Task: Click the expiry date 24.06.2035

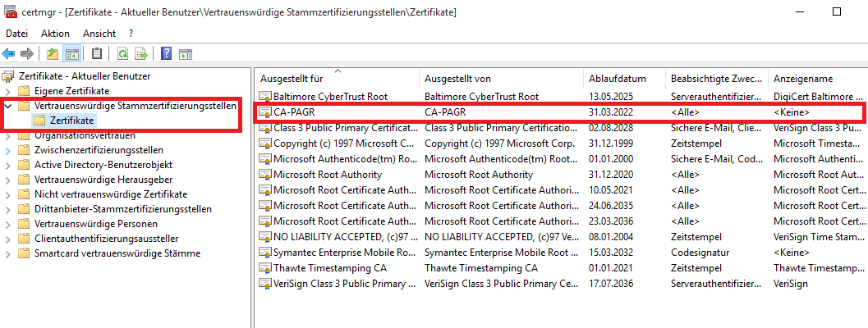Action: tap(611, 206)
